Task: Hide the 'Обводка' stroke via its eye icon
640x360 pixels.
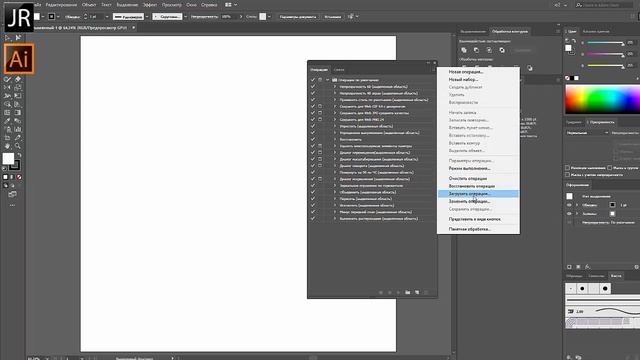Action: tap(569, 205)
